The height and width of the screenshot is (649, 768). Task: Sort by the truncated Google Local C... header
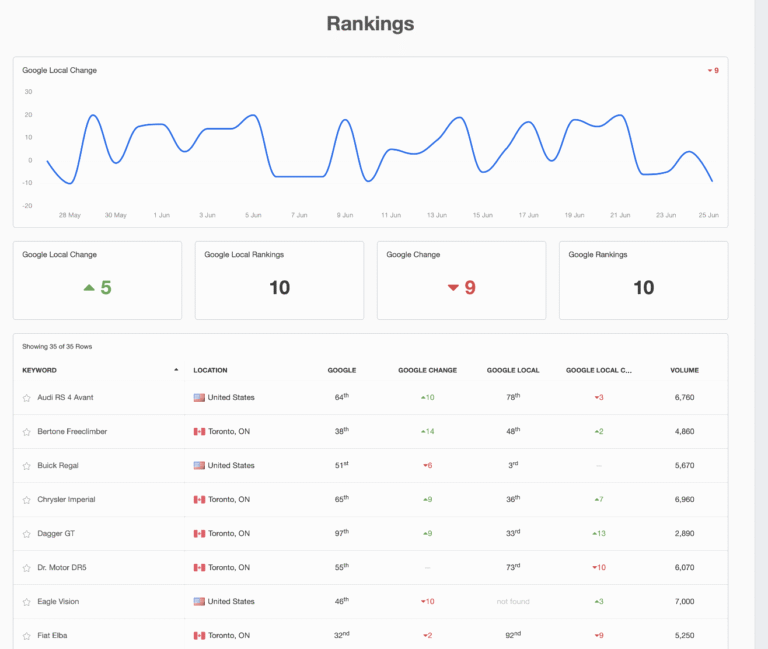click(x=599, y=370)
